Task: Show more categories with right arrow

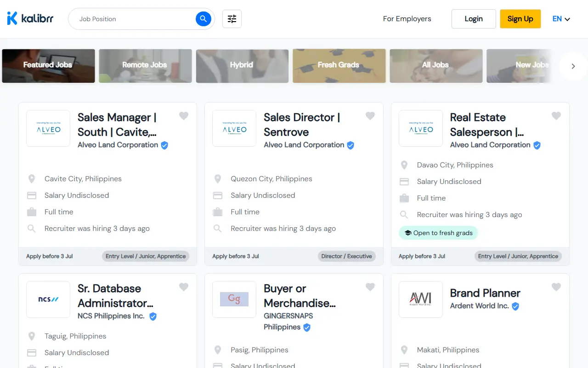Action: tap(573, 66)
